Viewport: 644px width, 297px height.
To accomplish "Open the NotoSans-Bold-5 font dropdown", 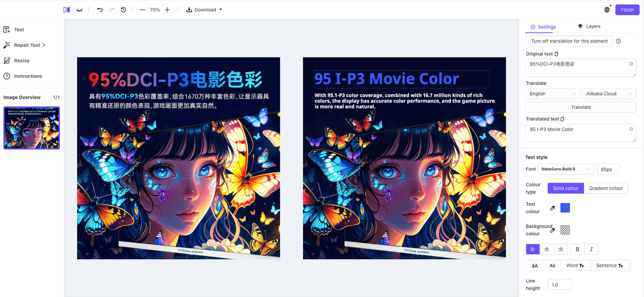I will tap(566, 169).
